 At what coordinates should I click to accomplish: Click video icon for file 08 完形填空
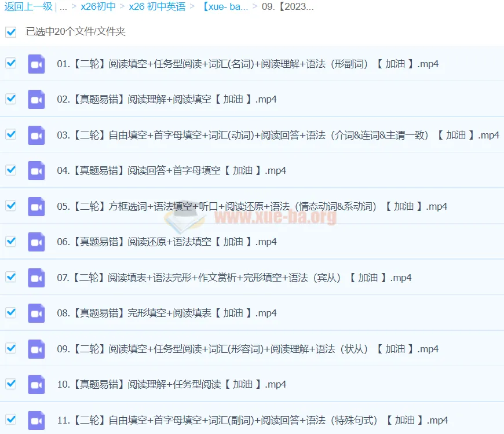coord(36,313)
